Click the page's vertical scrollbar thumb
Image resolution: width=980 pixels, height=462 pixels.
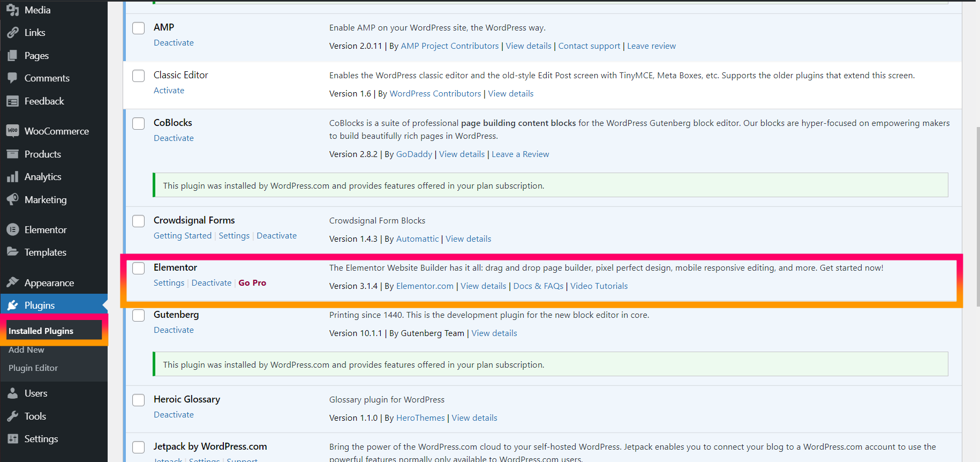coord(978,217)
